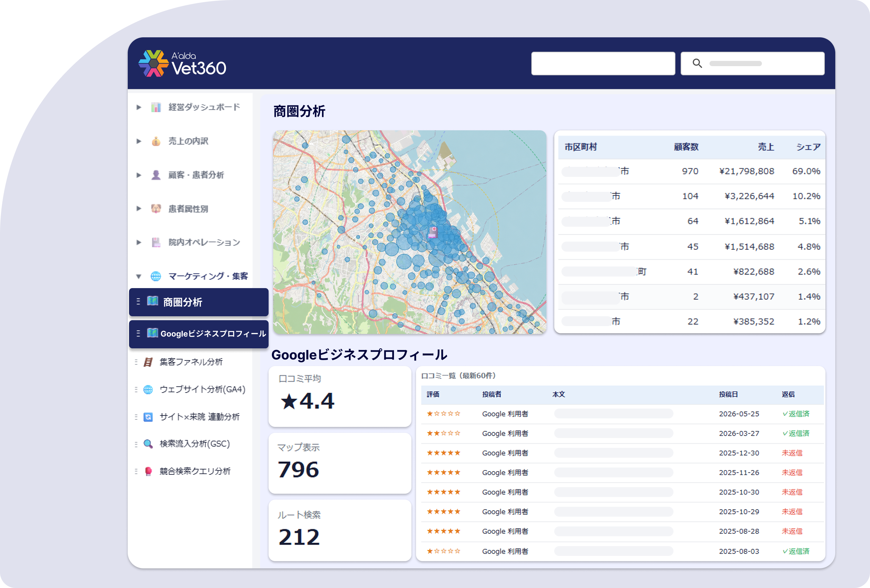Click the globe icon for ウェブサイト分析(GA4)

tap(148, 389)
